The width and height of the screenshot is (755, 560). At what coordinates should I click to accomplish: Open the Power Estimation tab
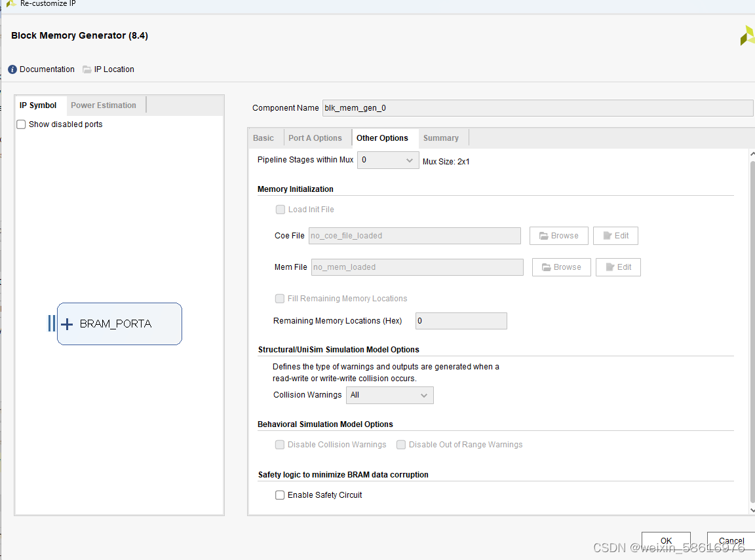(104, 105)
